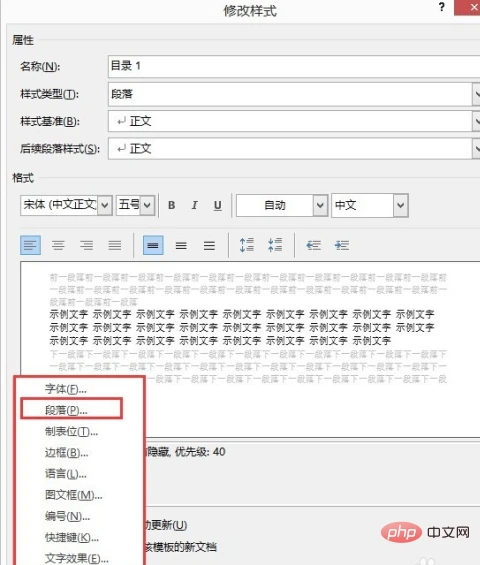Viewport: 480px width, 565px height.
Task: Decrease paragraph spacing icon
Action: (275, 245)
